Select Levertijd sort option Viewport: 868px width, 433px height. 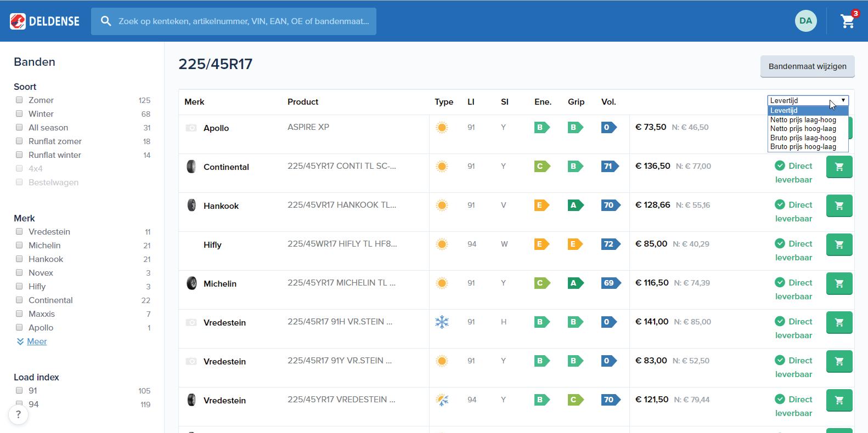[x=808, y=111]
